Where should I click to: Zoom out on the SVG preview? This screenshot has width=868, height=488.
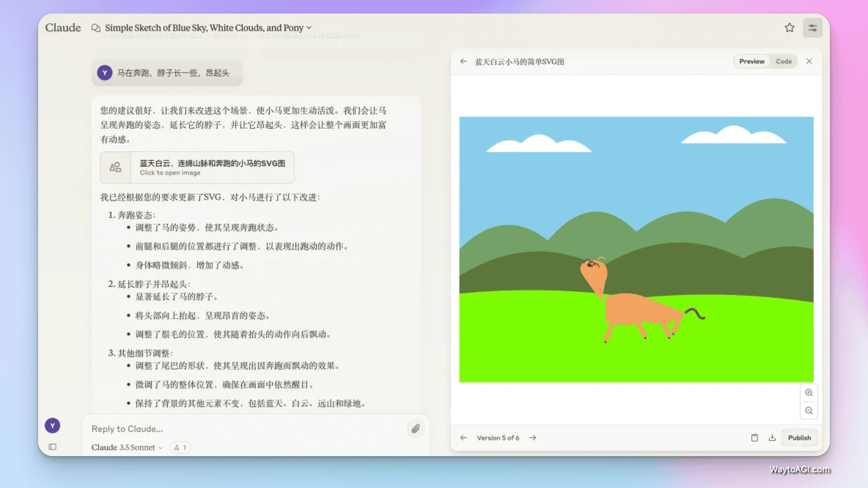809,410
